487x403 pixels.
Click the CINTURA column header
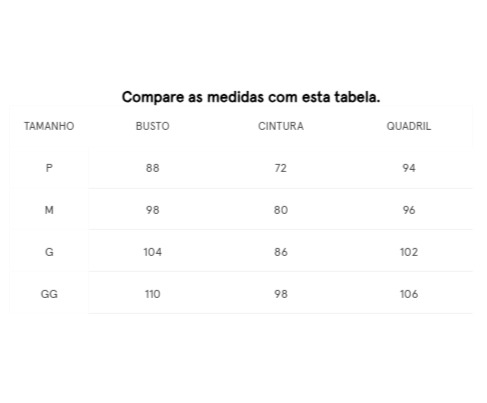coord(281,126)
